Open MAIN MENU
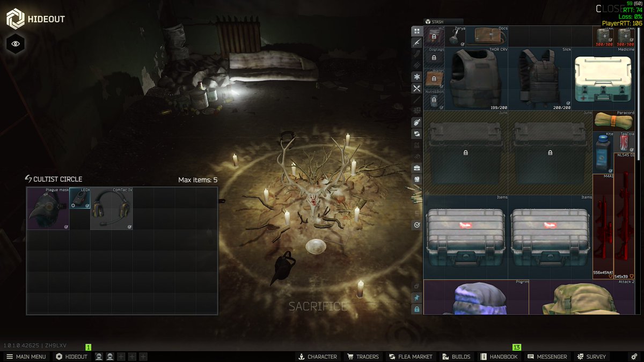 click(x=26, y=357)
